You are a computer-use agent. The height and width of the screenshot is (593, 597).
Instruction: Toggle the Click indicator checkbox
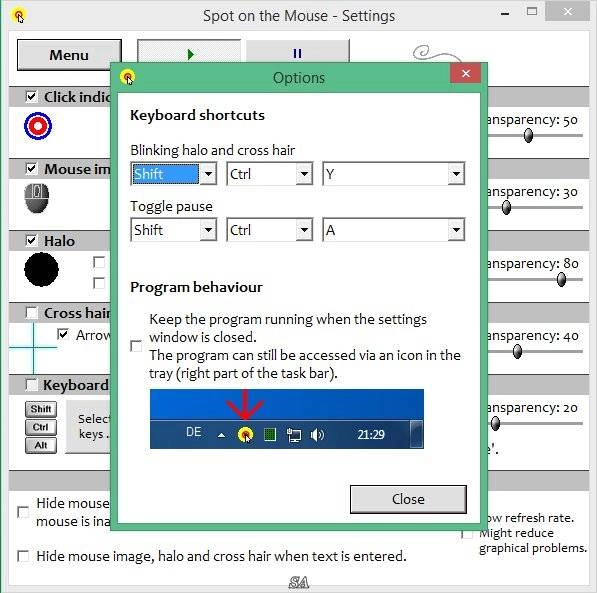pos(31,96)
